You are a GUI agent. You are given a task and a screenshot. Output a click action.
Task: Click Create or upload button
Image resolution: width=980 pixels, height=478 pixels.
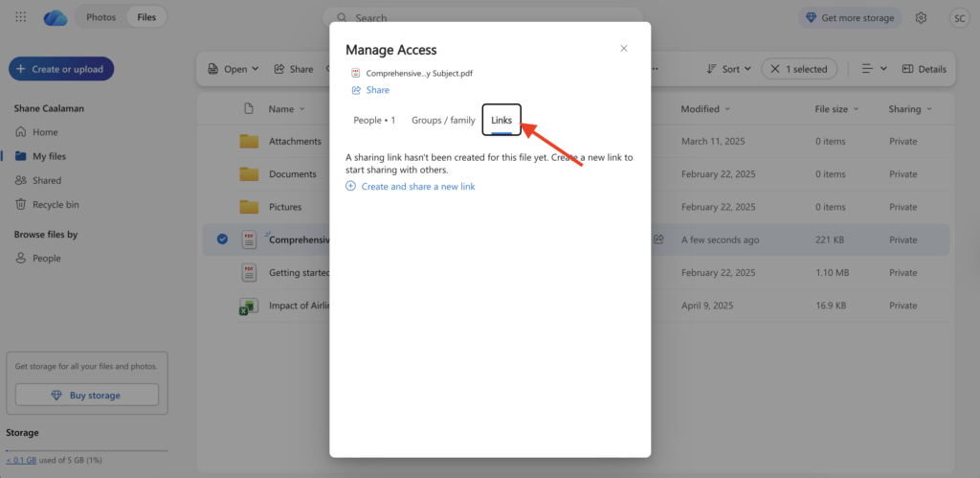click(61, 69)
